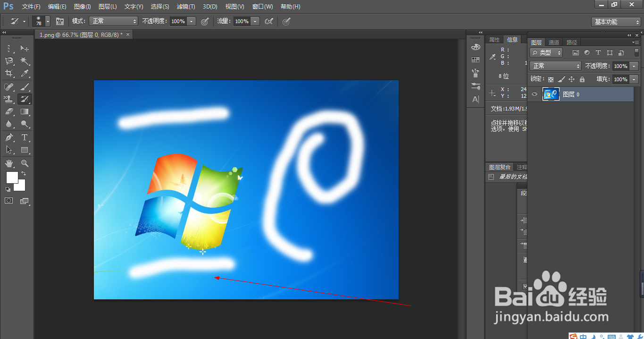Select the Zoom tool
This screenshot has width=644, height=339.
25,163
